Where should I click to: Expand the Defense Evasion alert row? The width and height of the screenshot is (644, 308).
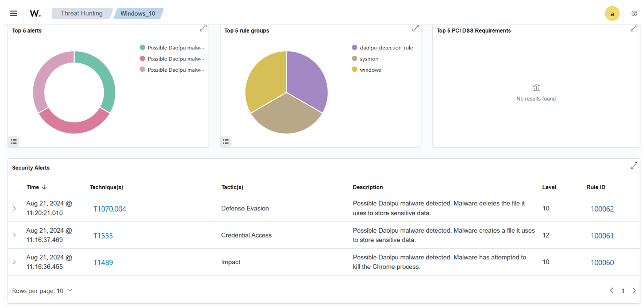14,208
